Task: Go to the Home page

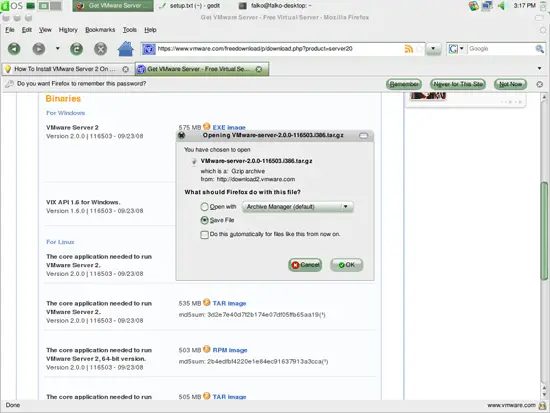Action: (x=126, y=49)
